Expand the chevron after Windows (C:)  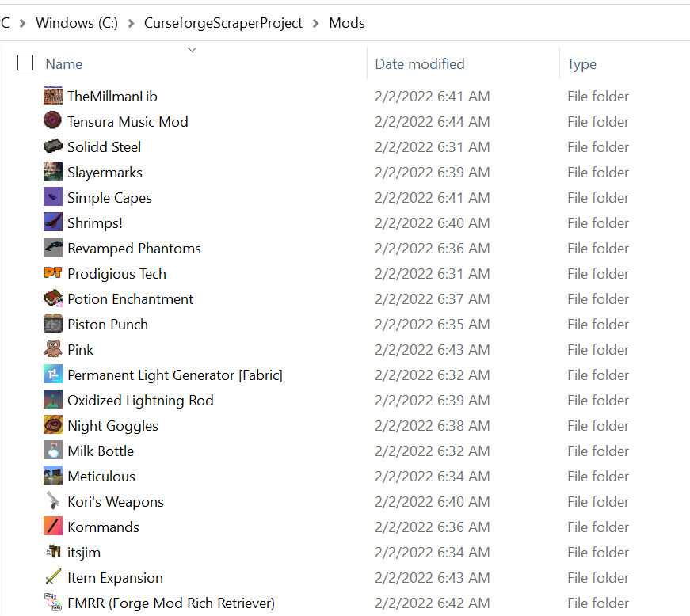pyautogui.click(x=132, y=23)
